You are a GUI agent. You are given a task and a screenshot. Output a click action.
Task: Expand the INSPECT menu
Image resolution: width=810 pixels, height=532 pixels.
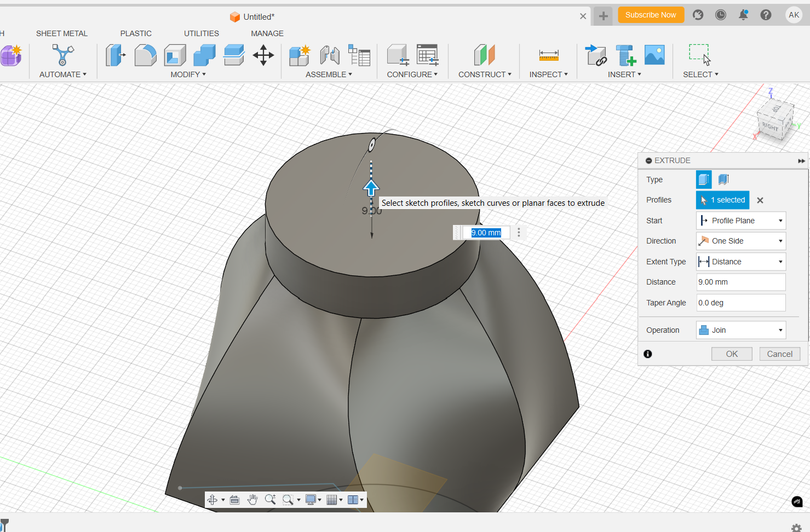pos(548,74)
